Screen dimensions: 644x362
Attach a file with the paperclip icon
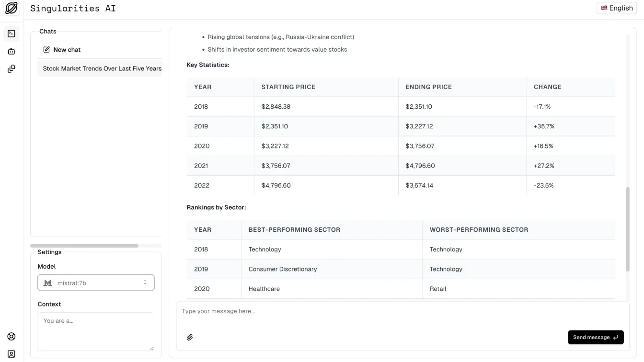coord(190,338)
